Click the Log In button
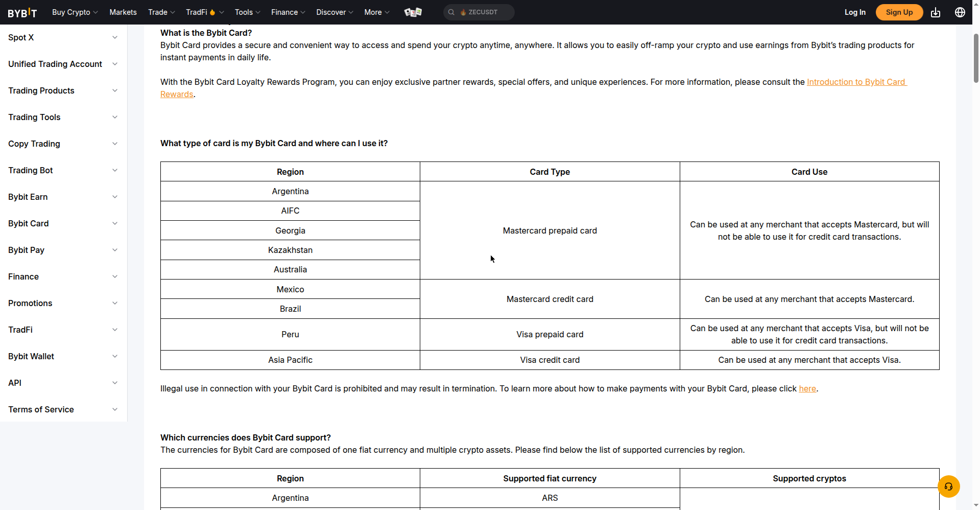The height and width of the screenshot is (510, 980). coord(855,12)
